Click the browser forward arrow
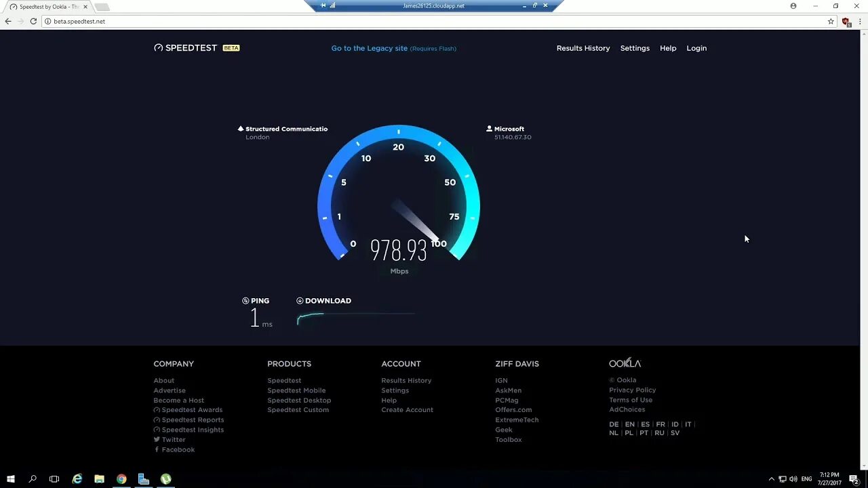This screenshot has height=488, width=868. coord(20,21)
